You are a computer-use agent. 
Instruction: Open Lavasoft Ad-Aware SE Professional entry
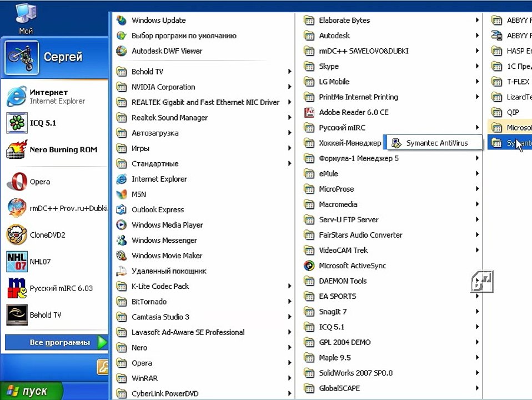(x=204, y=332)
